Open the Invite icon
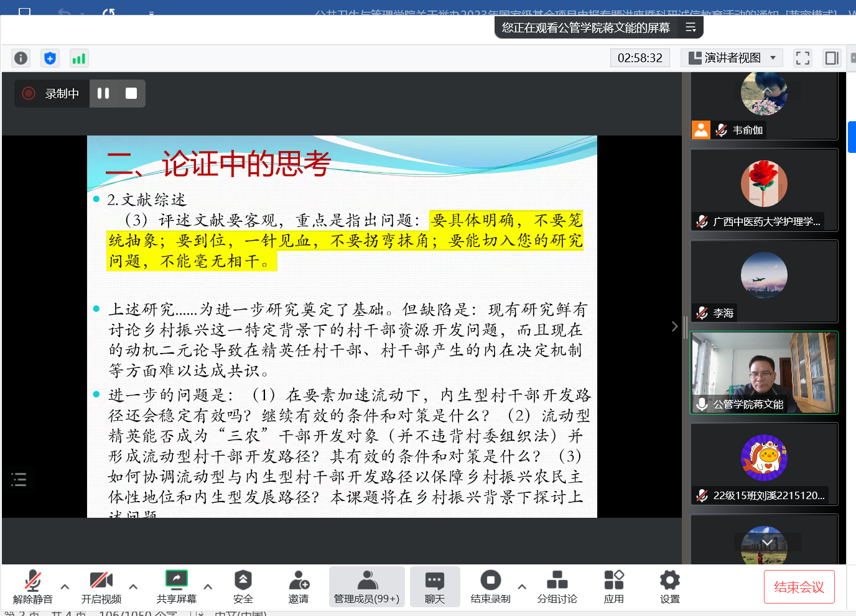856x616 pixels. pos(299,587)
